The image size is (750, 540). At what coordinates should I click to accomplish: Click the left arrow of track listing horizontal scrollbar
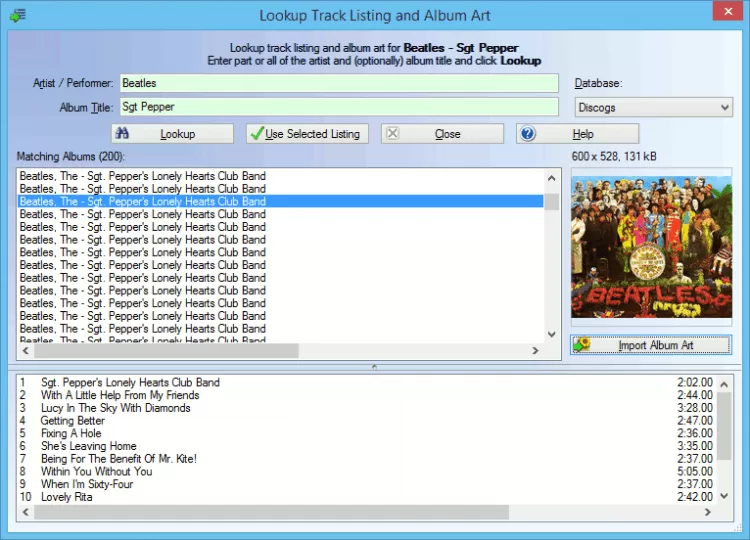(x=26, y=512)
